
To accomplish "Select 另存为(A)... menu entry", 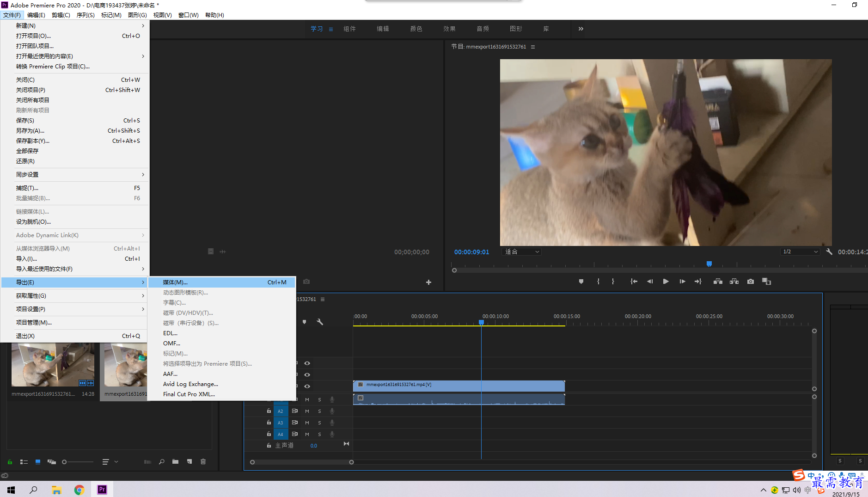I will point(75,130).
